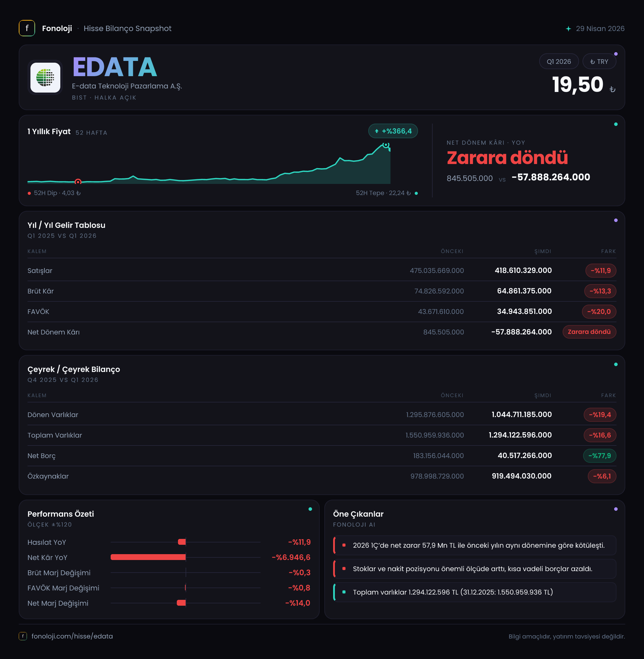
Task: Click the Fonoloji brand name in header
Action: pos(57,28)
